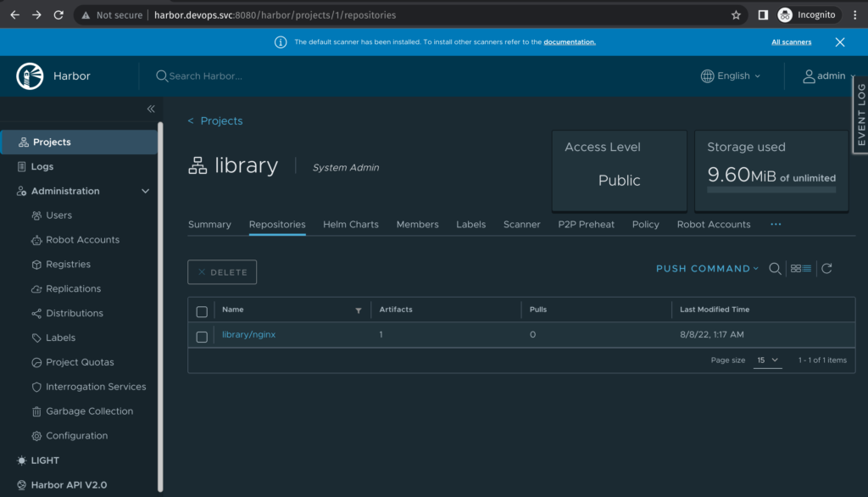This screenshot has height=497, width=868.
Task: Open the English language dropdown
Action: 731,76
